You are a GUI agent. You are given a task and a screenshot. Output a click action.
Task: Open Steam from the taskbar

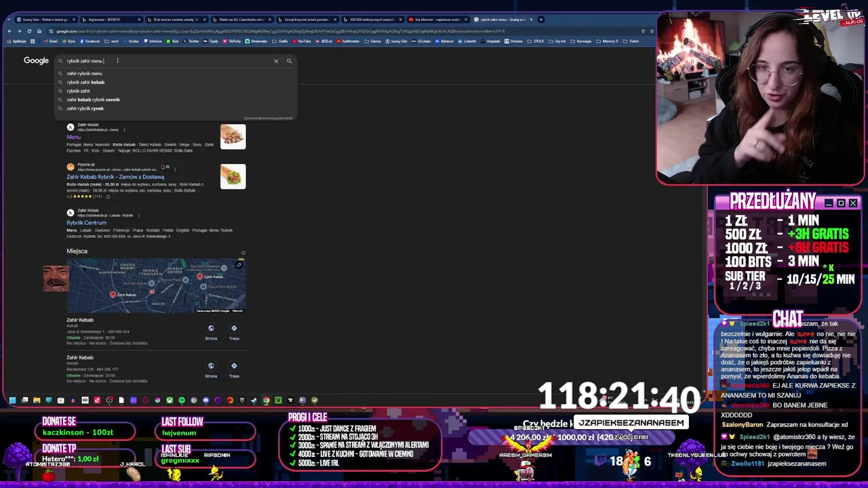point(254,400)
